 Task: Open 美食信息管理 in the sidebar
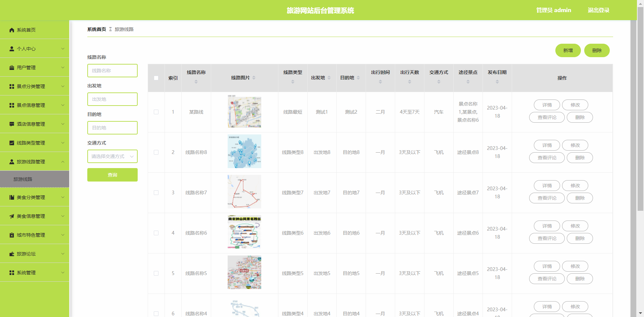(x=35, y=216)
